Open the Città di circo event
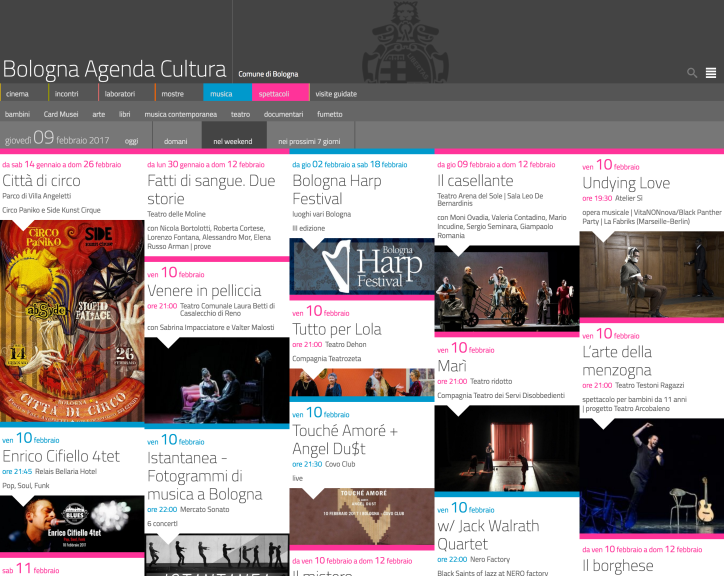 pyautogui.click(x=42, y=181)
